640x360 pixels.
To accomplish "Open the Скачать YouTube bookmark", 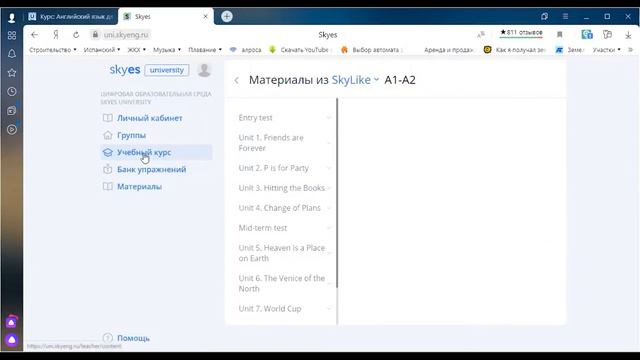I will point(300,50).
